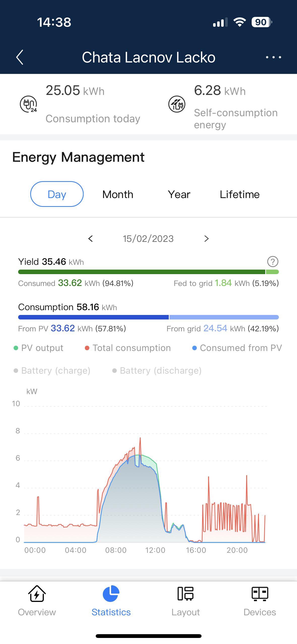This screenshot has width=297, height=644.
Task: Toggle Consumed from PV series
Action: [237, 348]
